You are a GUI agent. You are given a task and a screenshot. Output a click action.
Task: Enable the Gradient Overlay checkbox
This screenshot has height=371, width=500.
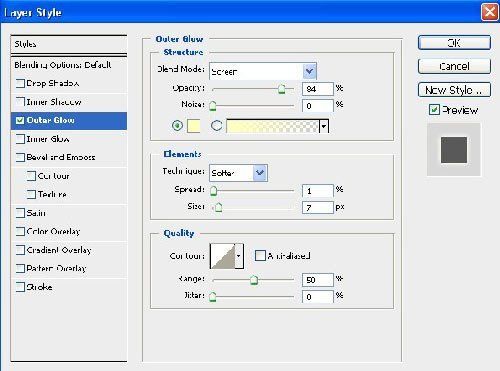20,250
